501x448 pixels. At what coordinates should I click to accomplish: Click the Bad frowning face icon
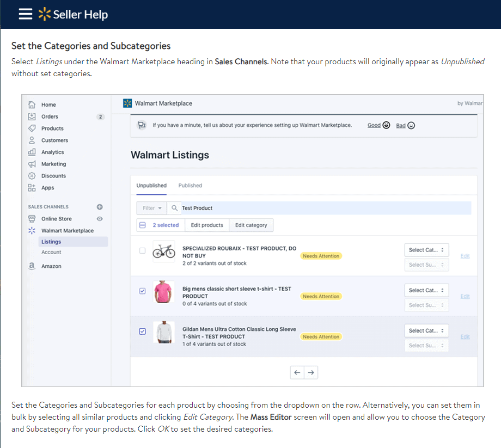pos(411,125)
